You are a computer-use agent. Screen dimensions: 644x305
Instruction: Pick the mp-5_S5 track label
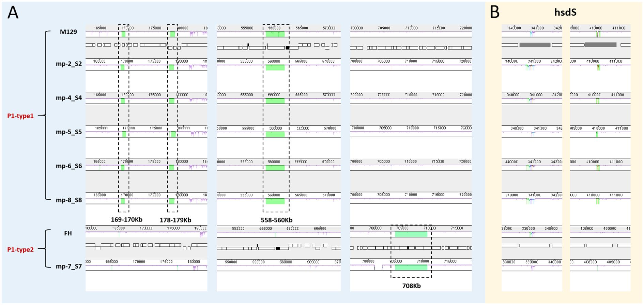pyautogui.click(x=69, y=132)
